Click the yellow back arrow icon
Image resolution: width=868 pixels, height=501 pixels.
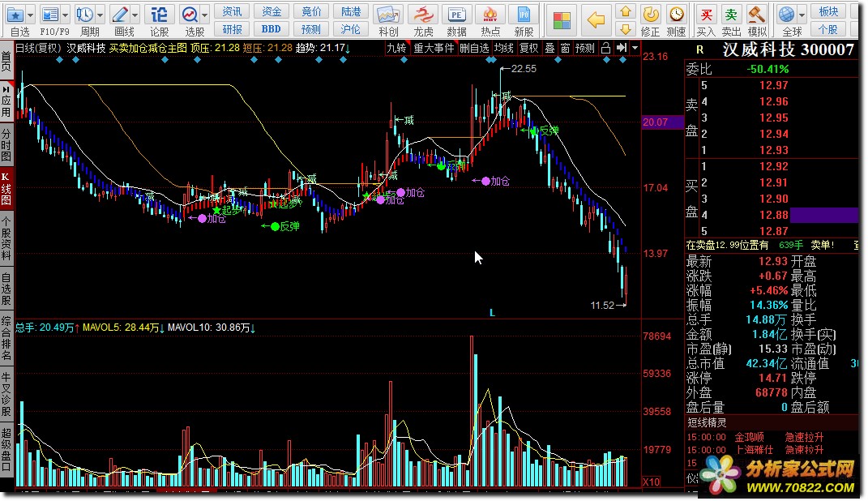coord(596,20)
